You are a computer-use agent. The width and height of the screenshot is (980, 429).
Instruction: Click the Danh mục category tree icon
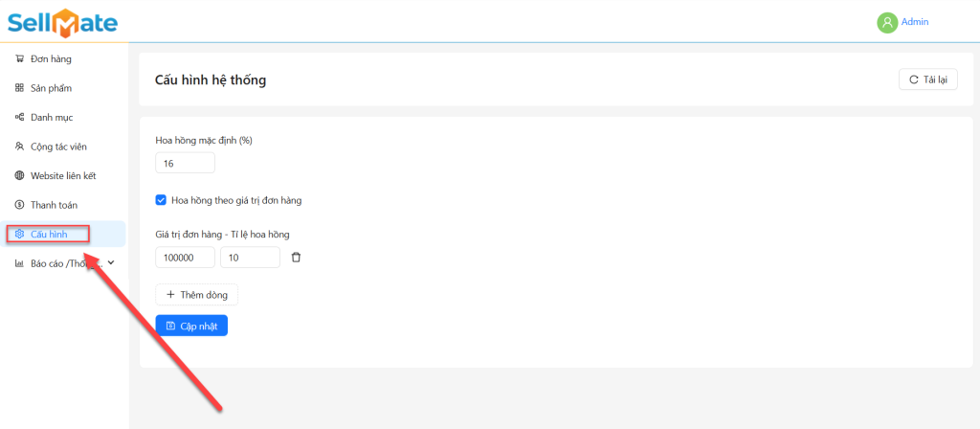coord(19,118)
